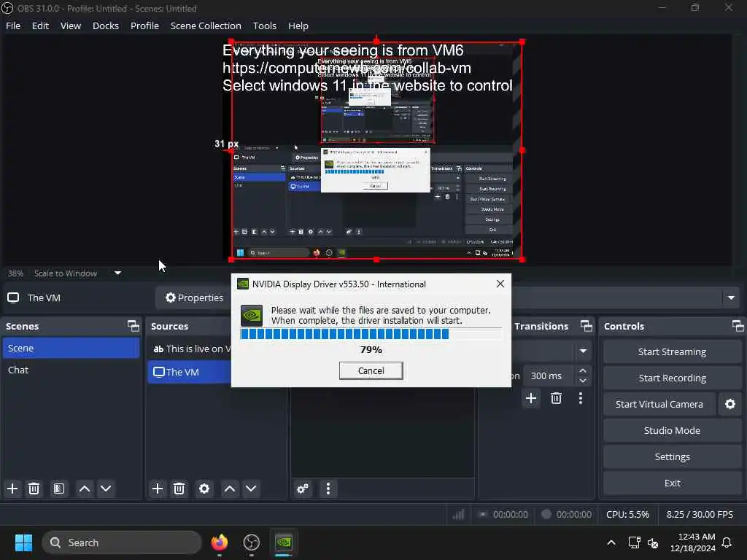Remove selected scene with trash icon
This screenshot has height=560, width=747.
(x=34, y=489)
